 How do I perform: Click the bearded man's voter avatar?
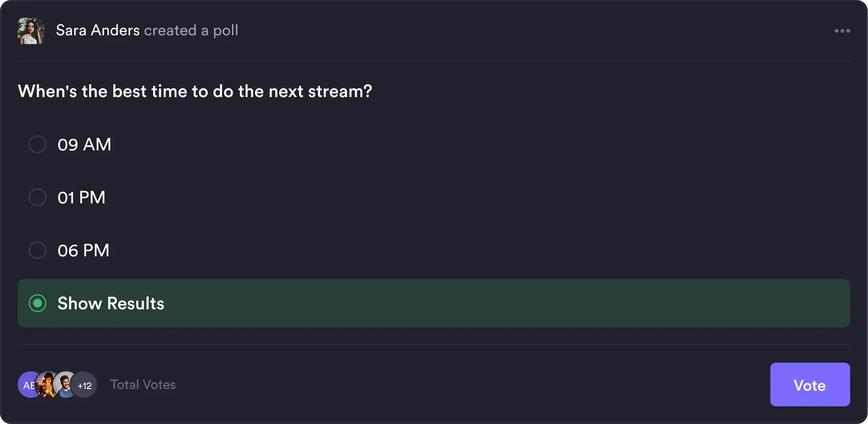[x=65, y=385]
